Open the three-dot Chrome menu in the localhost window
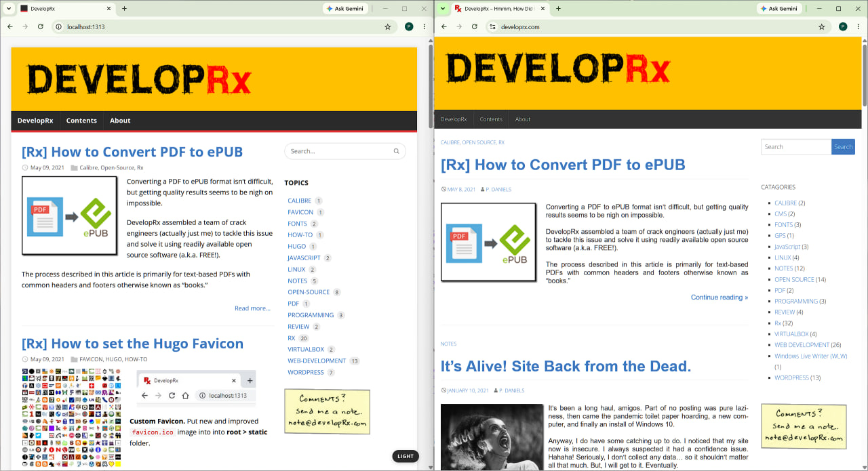 [425, 26]
